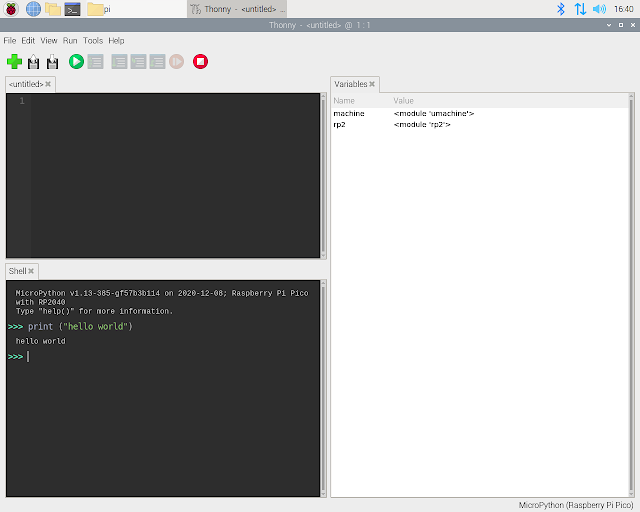Open the Edit menu
This screenshot has height=512, width=640.
28,40
